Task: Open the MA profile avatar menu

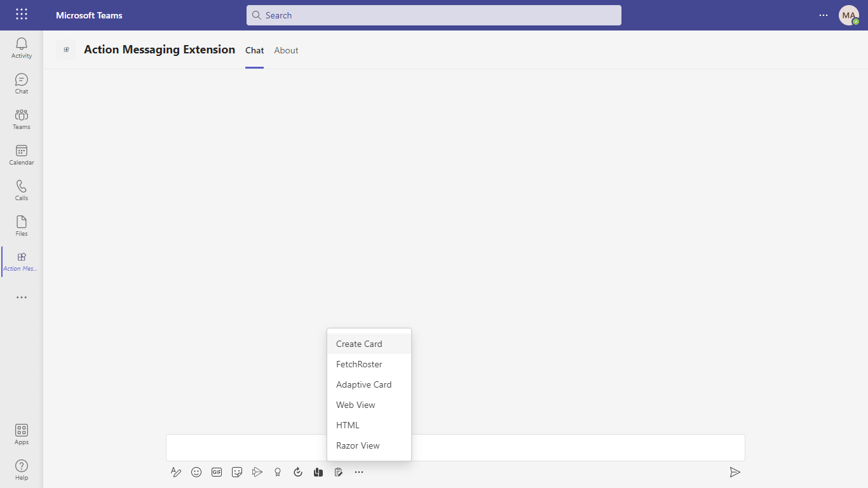Action: point(849,15)
